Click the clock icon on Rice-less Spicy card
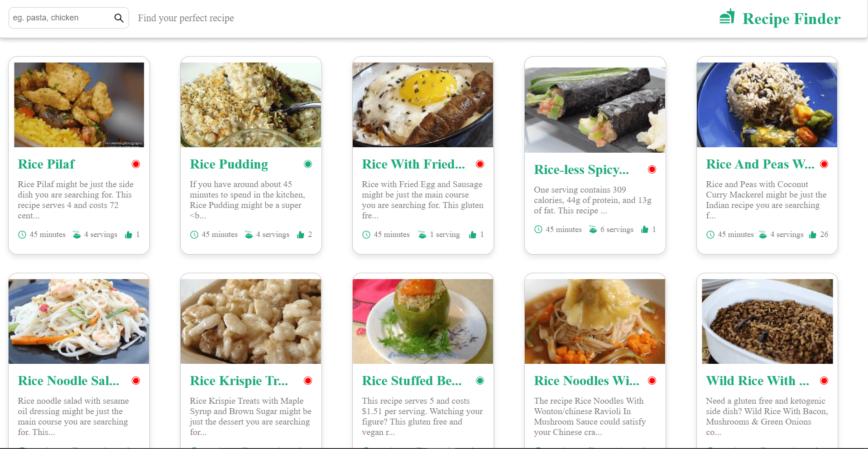 [538, 230]
